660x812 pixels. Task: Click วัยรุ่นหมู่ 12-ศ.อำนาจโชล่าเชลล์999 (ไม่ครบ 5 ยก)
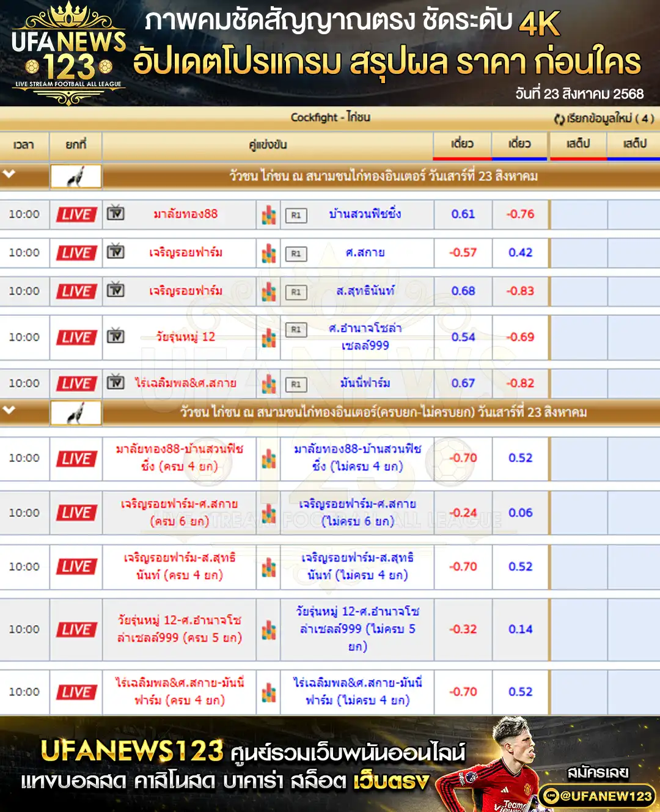pyautogui.click(x=358, y=629)
